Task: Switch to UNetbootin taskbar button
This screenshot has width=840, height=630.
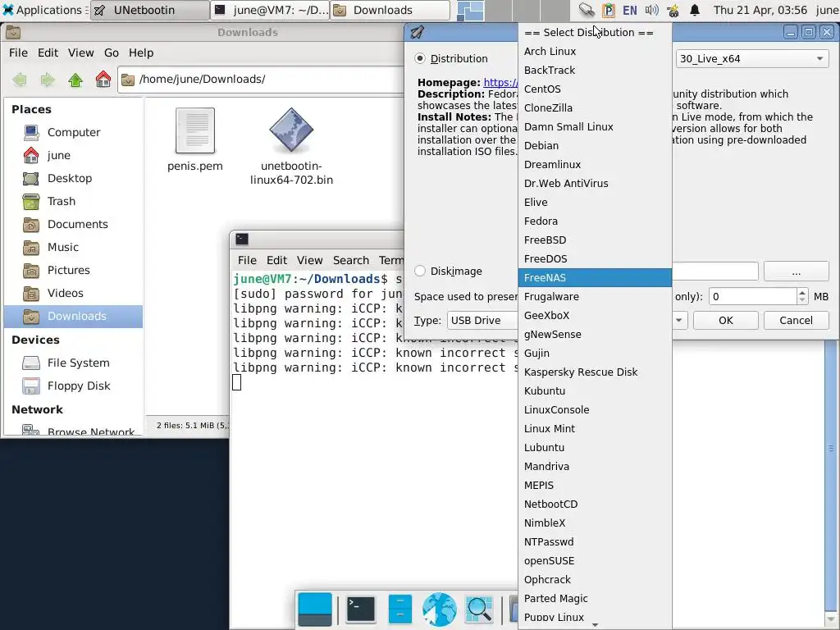Action: tap(149, 10)
